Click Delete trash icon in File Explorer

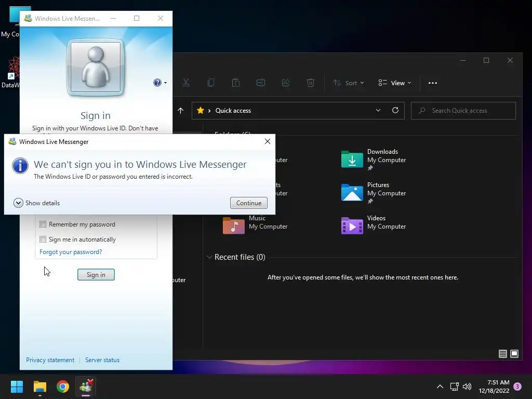point(311,83)
